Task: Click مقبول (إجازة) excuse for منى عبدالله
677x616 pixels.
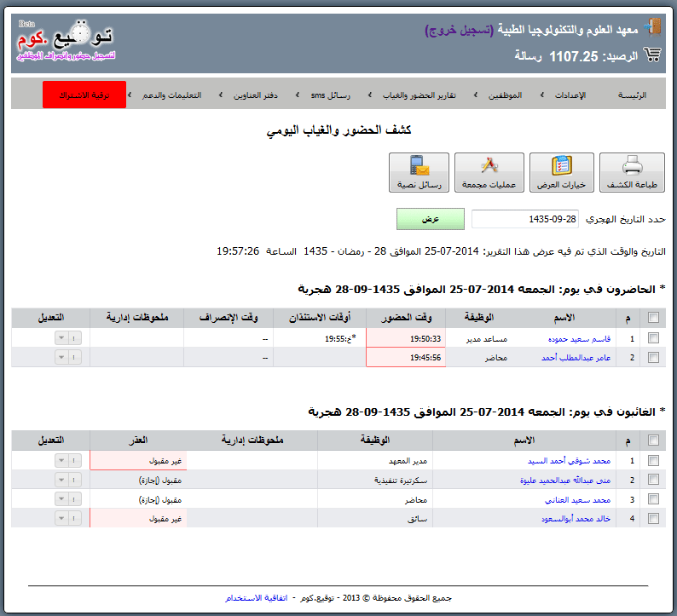Action: 160,481
